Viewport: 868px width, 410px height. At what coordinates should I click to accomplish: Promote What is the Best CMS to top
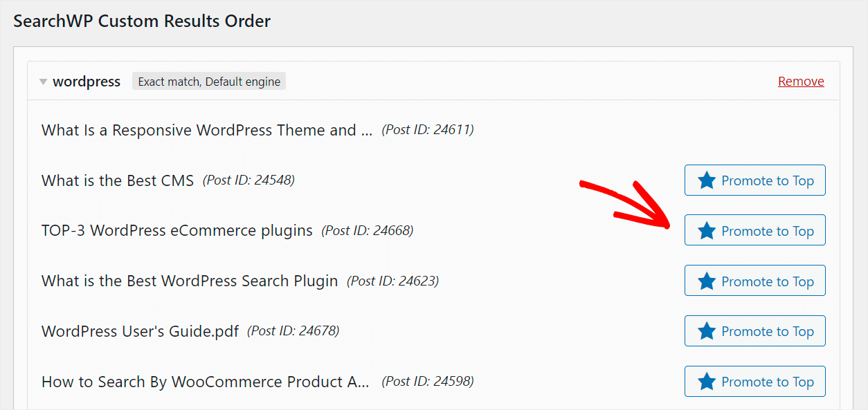tap(755, 180)
